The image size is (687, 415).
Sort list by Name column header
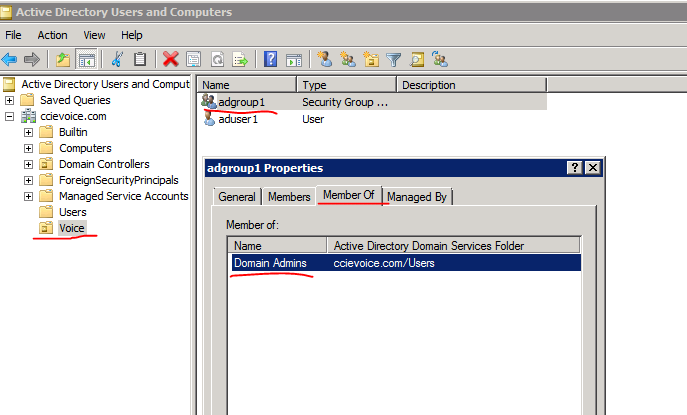click(x=248, y=85)
